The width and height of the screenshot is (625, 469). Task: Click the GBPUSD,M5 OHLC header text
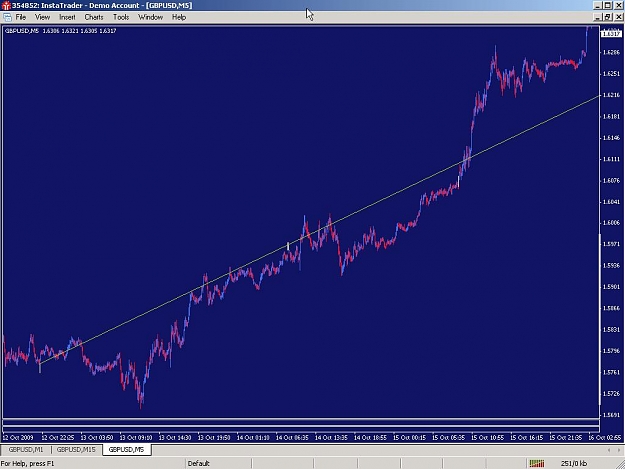pos(61,31)
